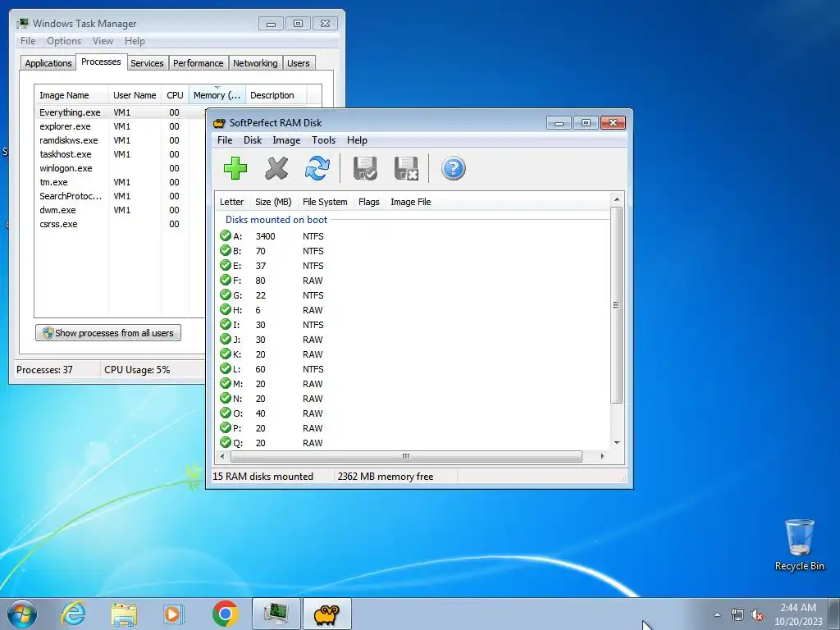840x630 pixels.
Task: Open File menu in RAM Disk
Action: tap(225, 140)
